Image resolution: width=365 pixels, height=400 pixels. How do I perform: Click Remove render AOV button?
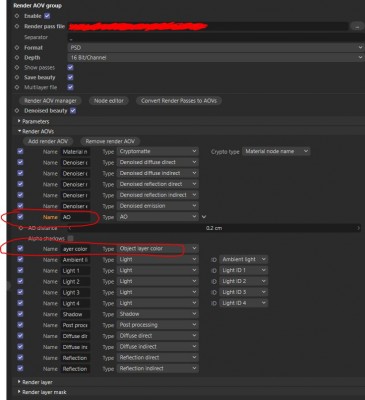click(110, 141)
